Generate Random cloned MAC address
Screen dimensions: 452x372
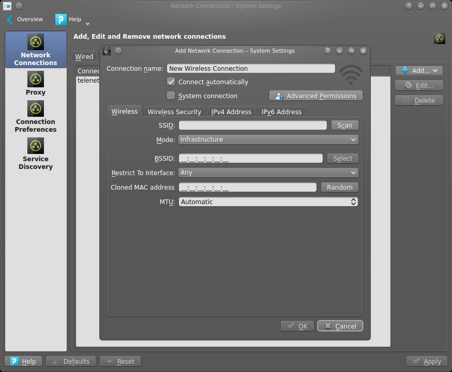click(340, 187)
